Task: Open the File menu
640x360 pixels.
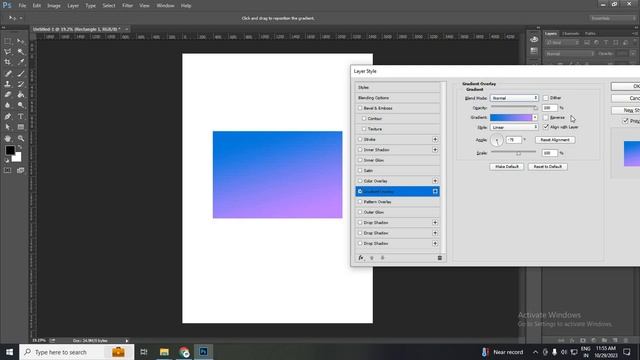Action: click(x=22, y=6)
